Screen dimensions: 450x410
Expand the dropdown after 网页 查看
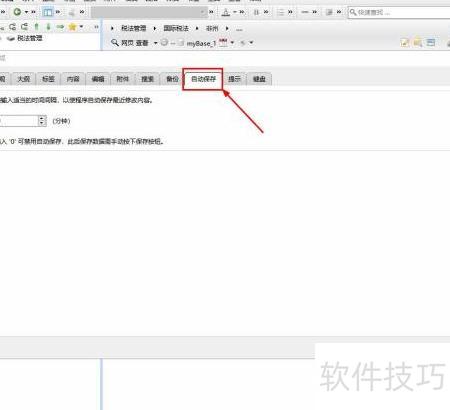click(x=155, y=43)
